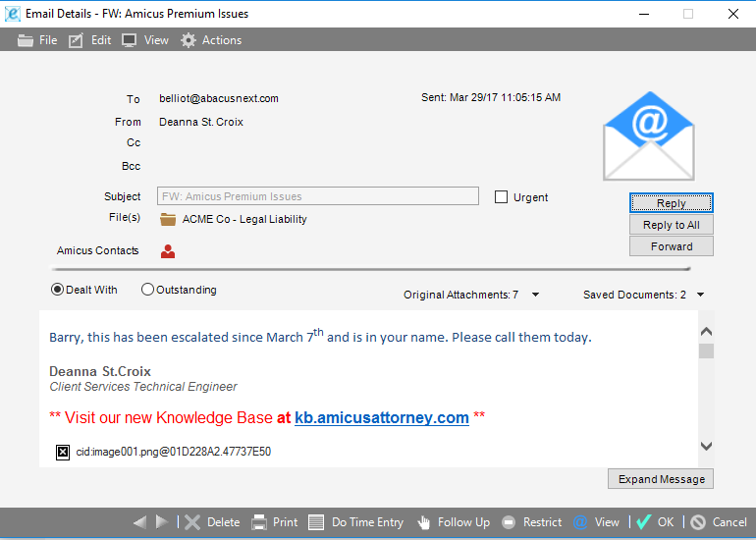The height and width of the screenshot is (540, 756).
Task: Click the message scrollbar up arrow
Action: tap(706, 332)
